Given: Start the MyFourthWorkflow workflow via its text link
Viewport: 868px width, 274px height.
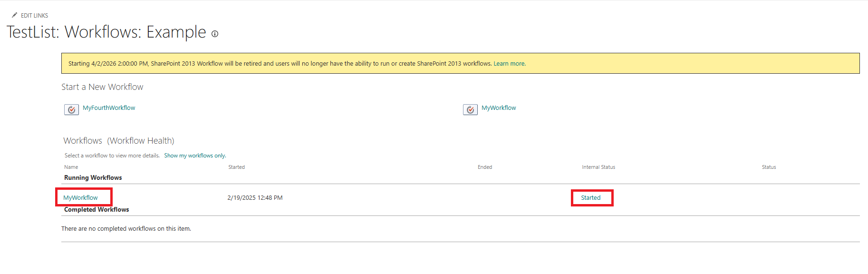Looking at the screenshot, I should pyautogui.click(x=109, y=108).
